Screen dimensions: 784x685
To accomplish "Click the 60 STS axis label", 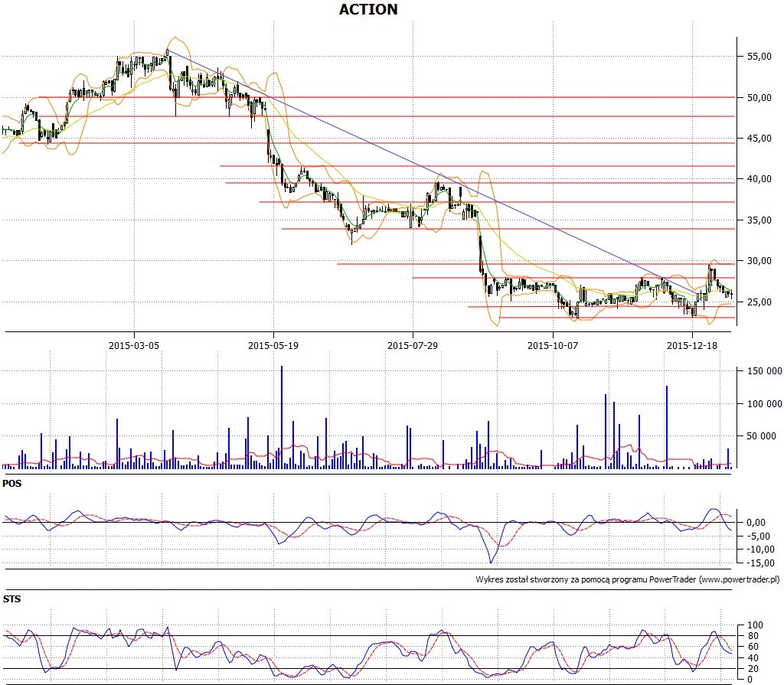I will 753,647.
